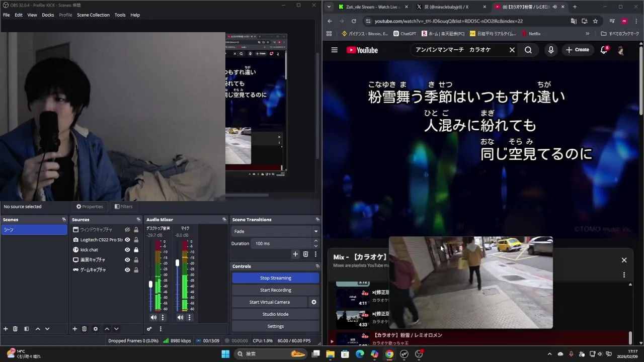
Task: Reload the YouTube page in Chrome
Action: (354, 21)
